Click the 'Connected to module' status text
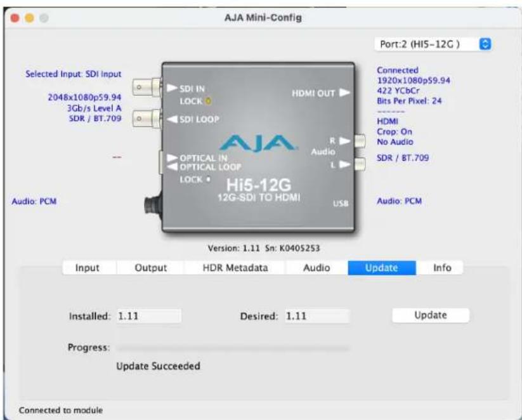 pos(61,410)
